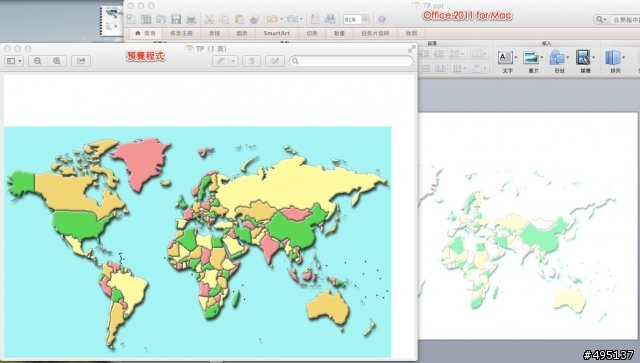Open the 媒體 media dropdown arrow
640x363 pixels.
pos(593,58)
